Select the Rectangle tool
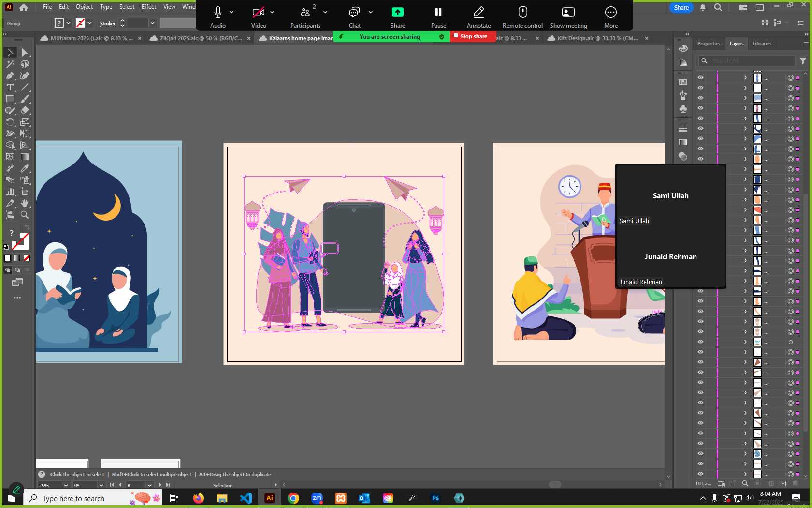812x508 pixels. (x=10, y=99)
